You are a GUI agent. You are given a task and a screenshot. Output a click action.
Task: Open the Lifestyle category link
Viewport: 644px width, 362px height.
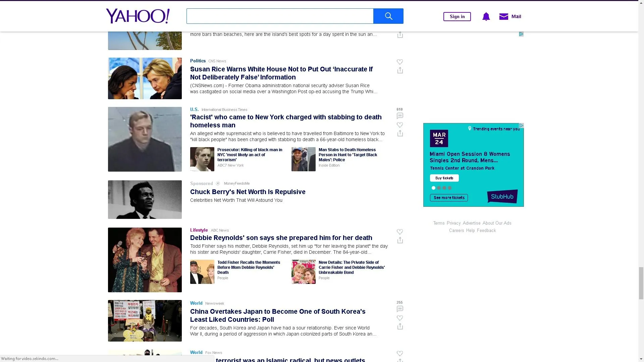199,230
